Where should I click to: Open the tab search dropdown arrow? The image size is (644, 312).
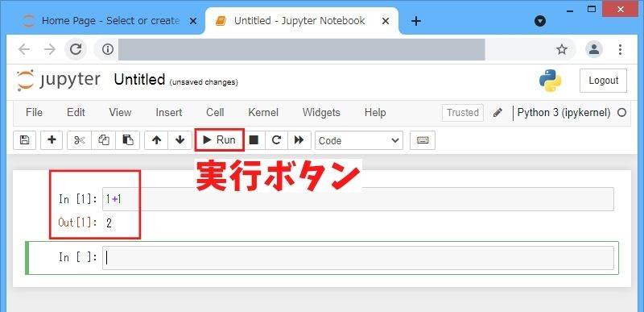(540, 21)
